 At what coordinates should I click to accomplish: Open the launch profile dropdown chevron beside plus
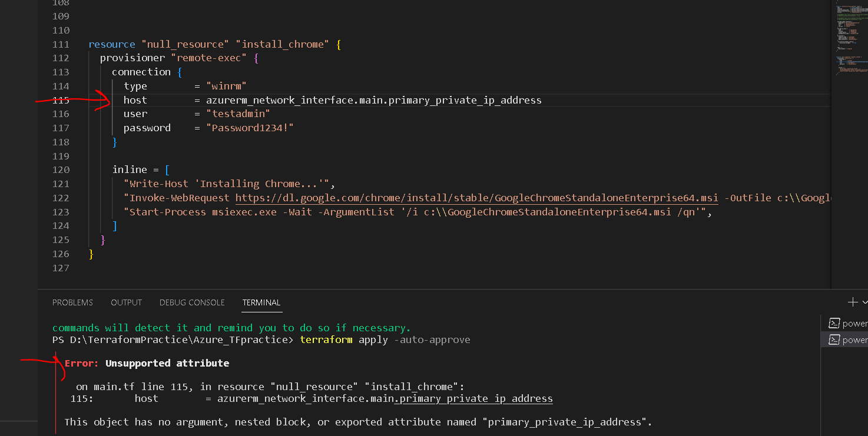coord(864,302)
